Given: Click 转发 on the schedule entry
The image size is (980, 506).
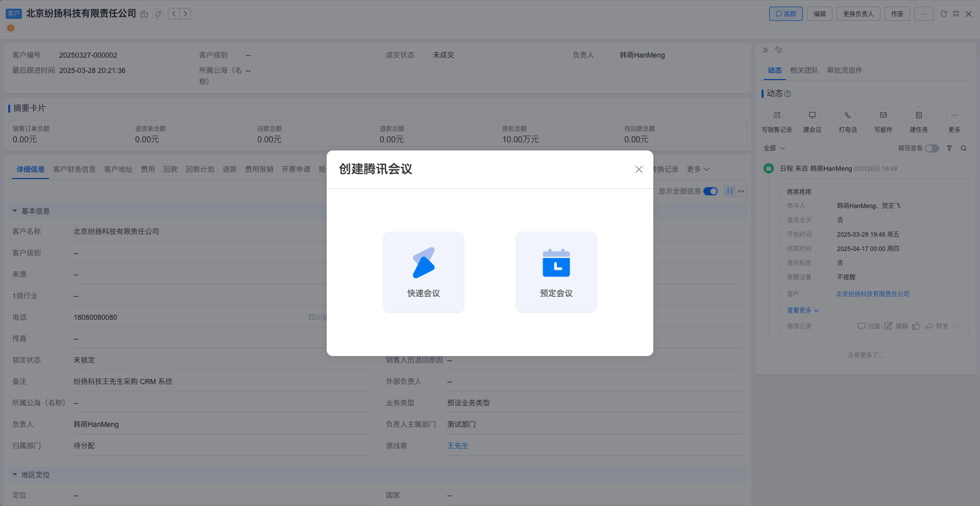Looking at the screenshot, I should tap(937, 326).
